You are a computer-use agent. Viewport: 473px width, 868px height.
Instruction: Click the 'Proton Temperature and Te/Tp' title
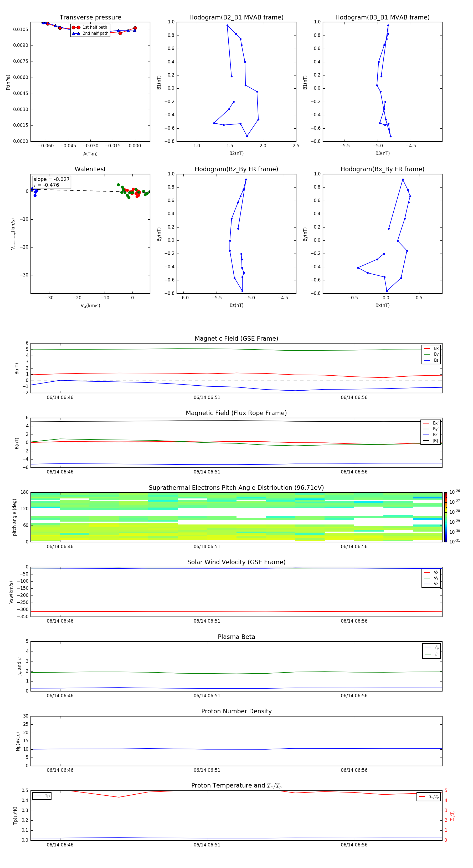[236, 785]
